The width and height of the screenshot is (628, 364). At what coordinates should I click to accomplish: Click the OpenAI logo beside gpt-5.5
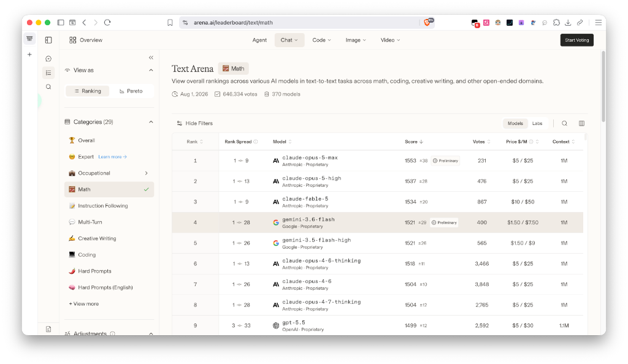click(x=276, y=325)
